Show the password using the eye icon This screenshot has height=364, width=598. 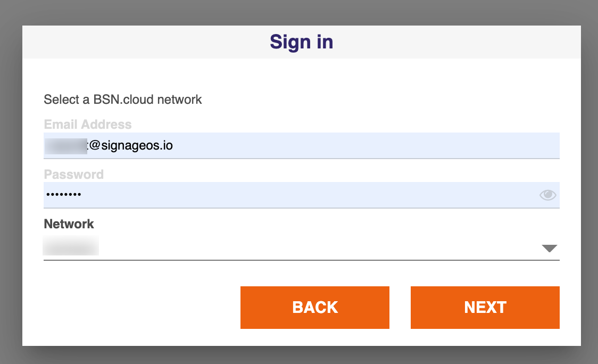(547, 195)
